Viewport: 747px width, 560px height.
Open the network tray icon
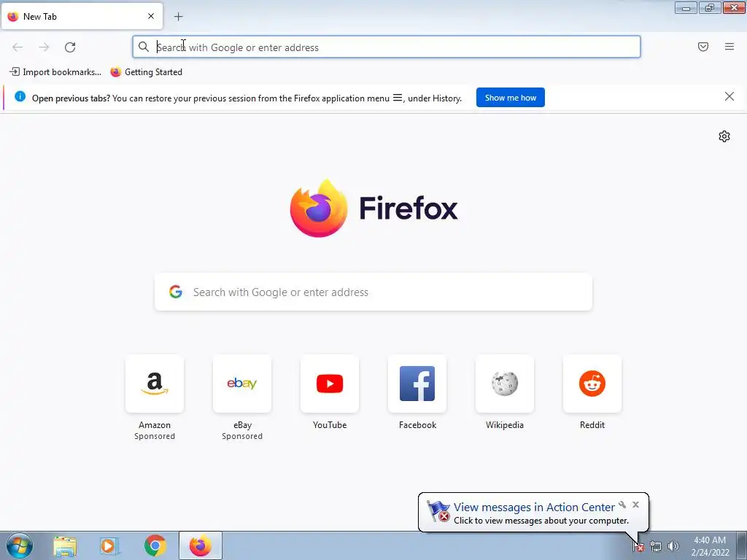click(656, 546)
